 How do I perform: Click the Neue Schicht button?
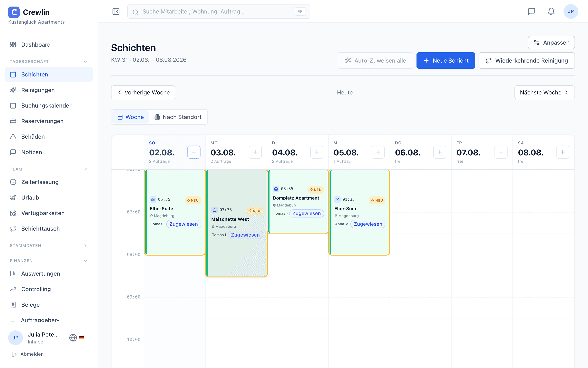coord(446,61)
